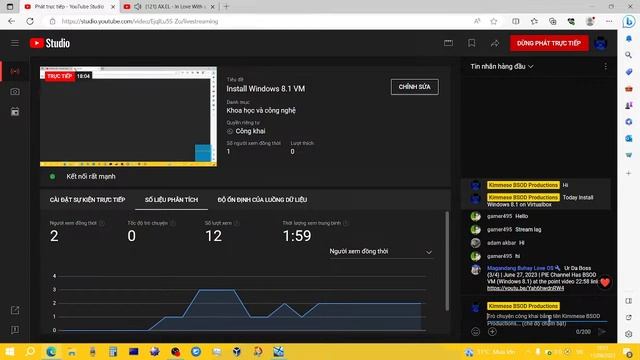Click the browser refresh button
This screenshot has height=360, width=640.
coord(30,21)
